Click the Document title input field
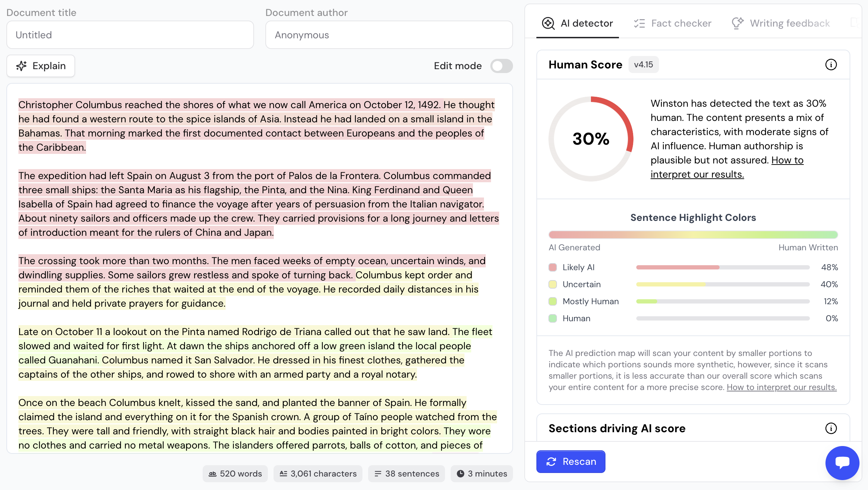The image size is (868, 490). point(130,35)
